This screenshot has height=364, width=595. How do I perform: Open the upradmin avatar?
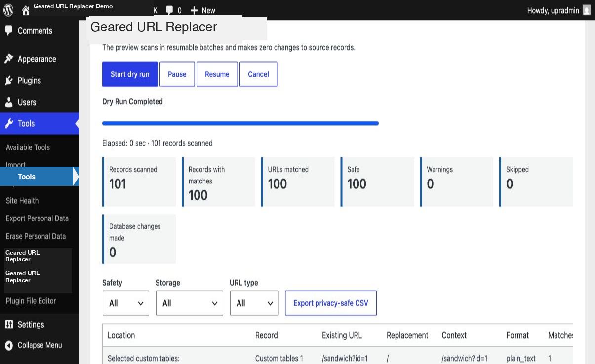tap(587, 10)
